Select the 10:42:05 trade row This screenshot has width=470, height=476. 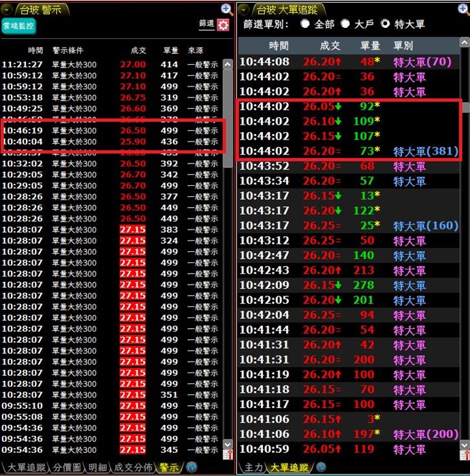pos(349,300)
